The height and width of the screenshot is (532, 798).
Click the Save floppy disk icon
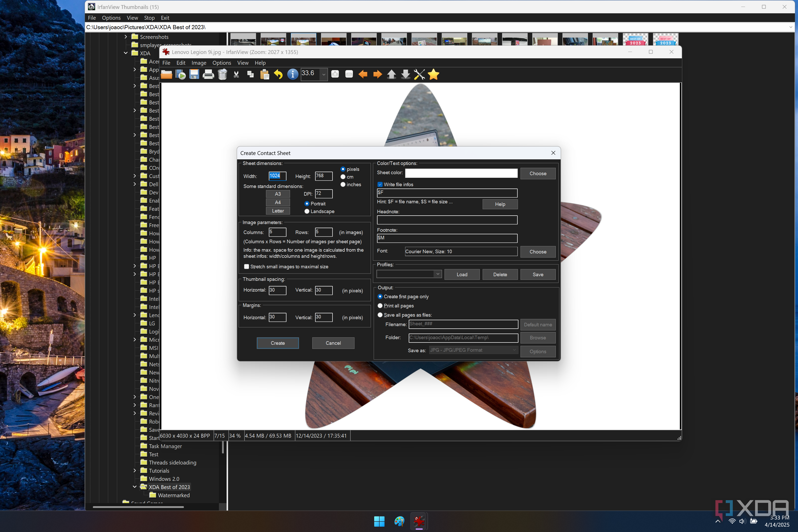[x=194, y=74]
